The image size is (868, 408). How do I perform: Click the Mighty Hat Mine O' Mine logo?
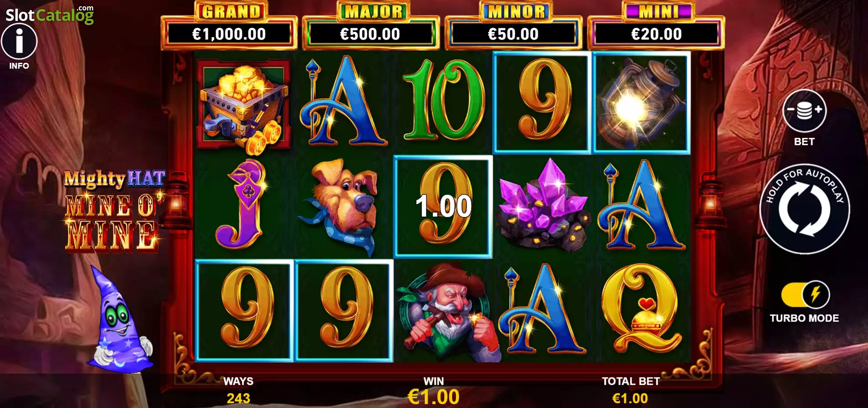click(x=114, y=211)
